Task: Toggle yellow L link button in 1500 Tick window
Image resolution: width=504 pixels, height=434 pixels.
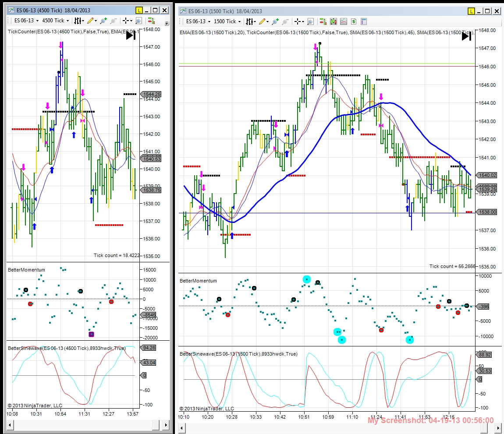Action: 471,11
